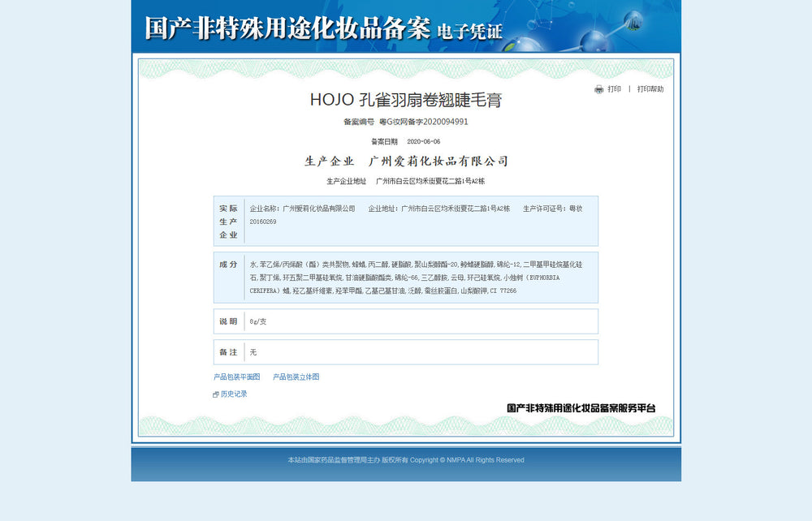Click the 说明 row label
Screen dimensions: 812x521
point(228,321)
